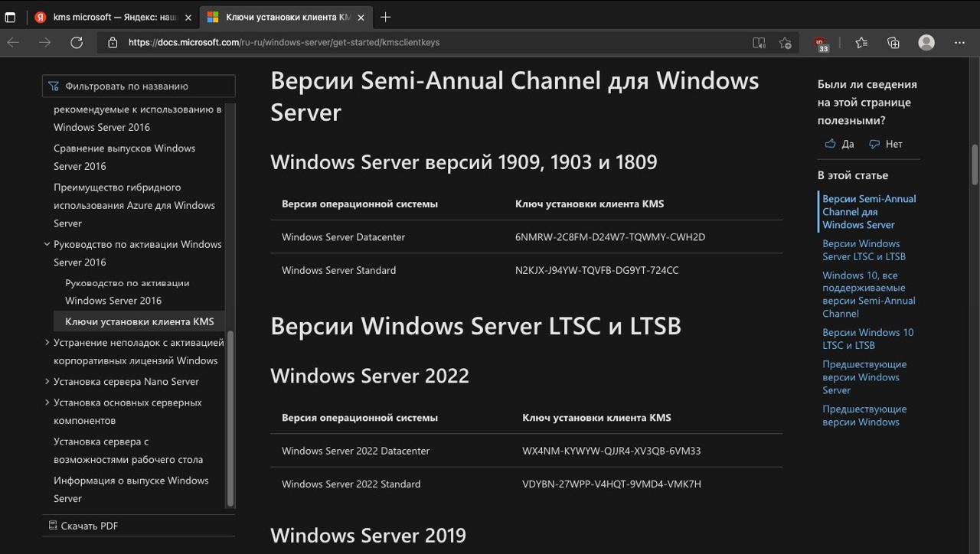Click the browser forward arrow

(44, 42)
